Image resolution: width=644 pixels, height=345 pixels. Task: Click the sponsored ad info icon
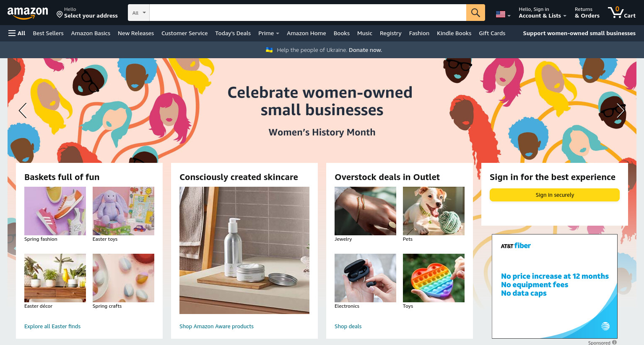click(614, 342)
